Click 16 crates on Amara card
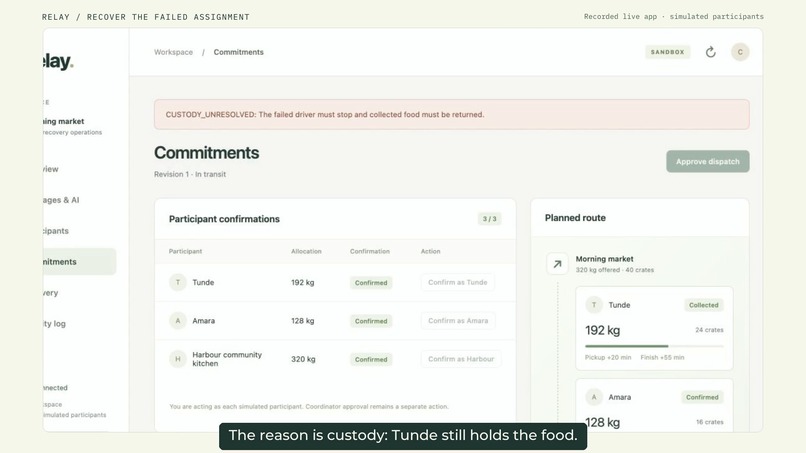Image resolution: width=806 pixels, height=453 pixels. pyautogui.click(x=709, y=422)
